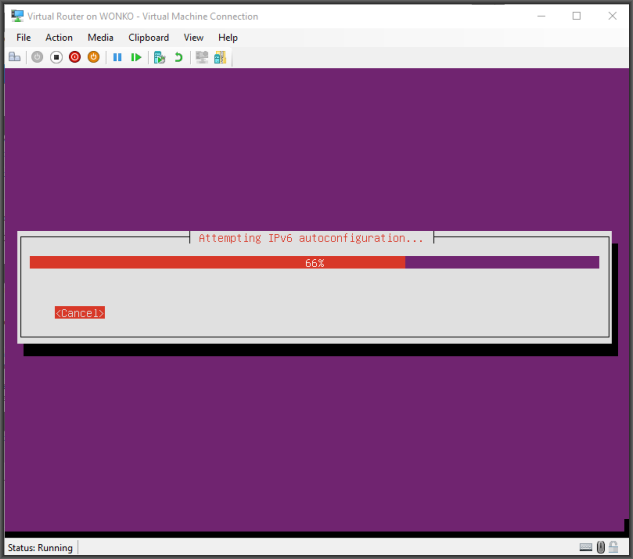Click the Share/resources toolbar icon
This screenshot has width=633, height=559.
[220, 57]
